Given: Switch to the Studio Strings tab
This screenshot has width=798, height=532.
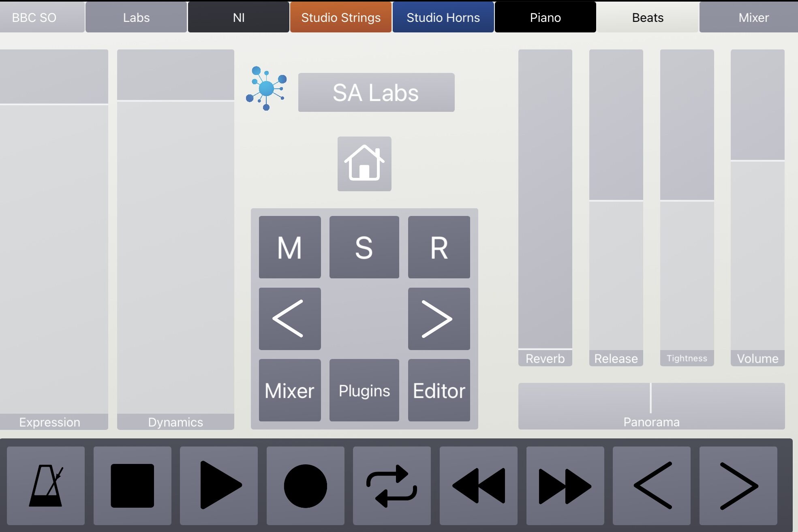Looking at the screenshot, I should [x=341, y=17].
